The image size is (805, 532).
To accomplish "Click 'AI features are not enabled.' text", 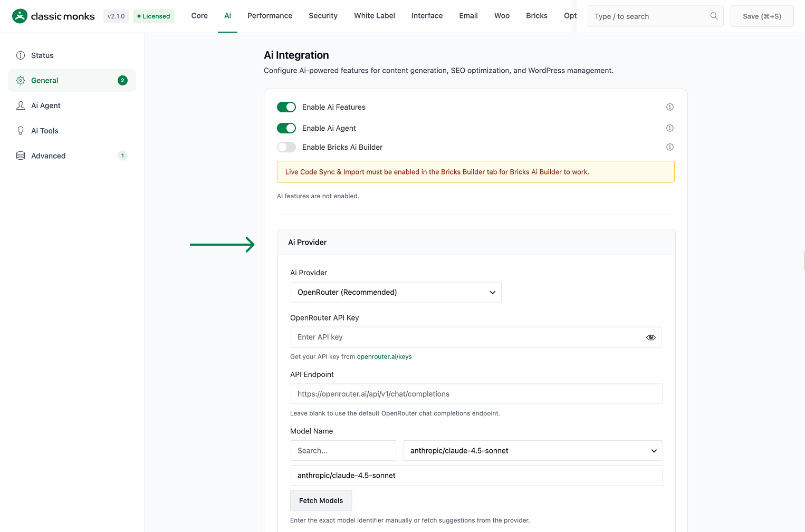I will tap(318, 196).
